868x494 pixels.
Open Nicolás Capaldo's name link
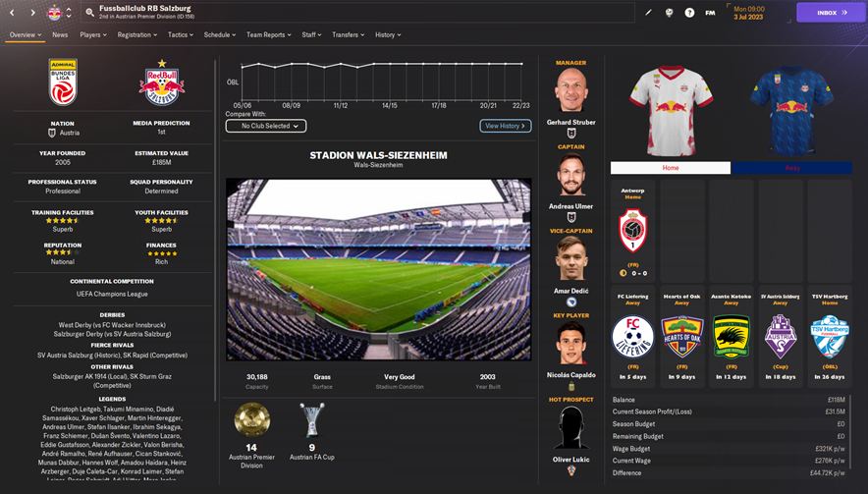click(x=571, y=375)
